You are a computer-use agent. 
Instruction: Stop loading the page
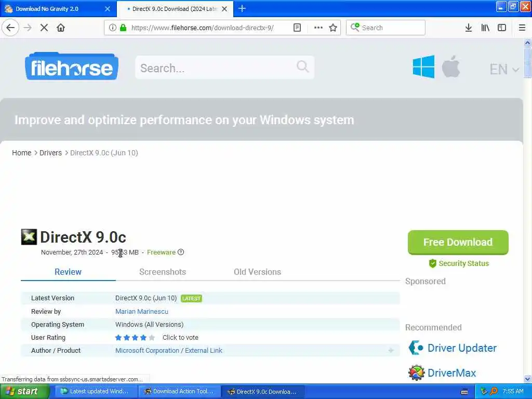[x=44, y=28]
